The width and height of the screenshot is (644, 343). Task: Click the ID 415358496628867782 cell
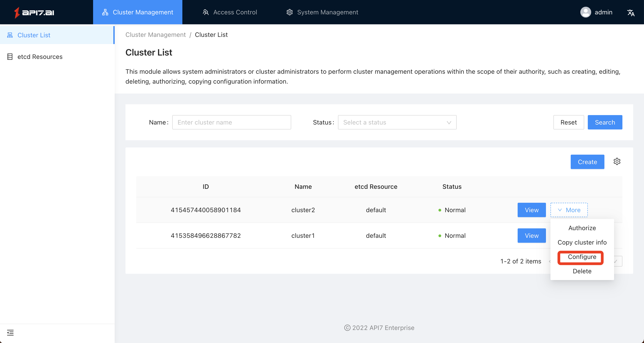pyautogui.click(x=206, y=236)
